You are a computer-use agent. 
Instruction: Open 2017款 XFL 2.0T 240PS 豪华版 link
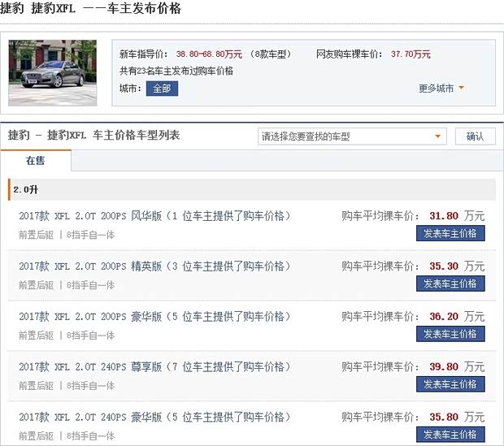(90, 418)
